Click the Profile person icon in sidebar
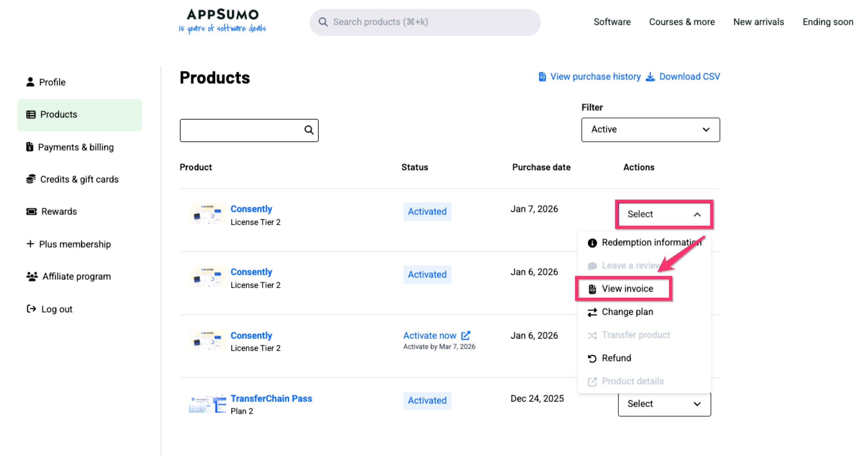 30,82
